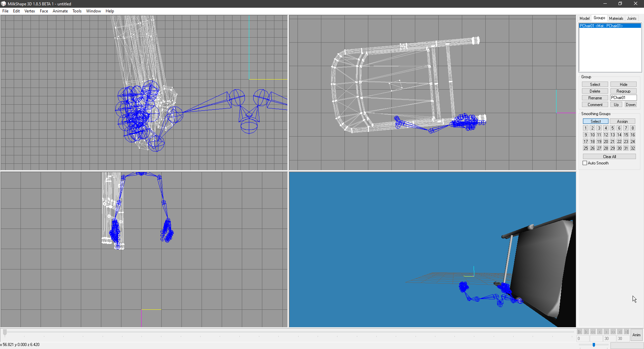
Task: Click the Rename group button
Action: 595,98
